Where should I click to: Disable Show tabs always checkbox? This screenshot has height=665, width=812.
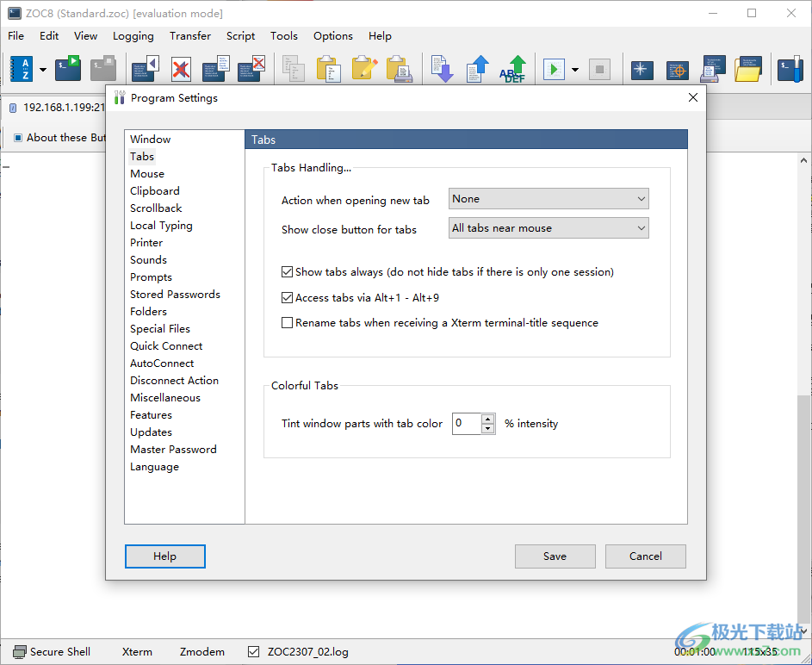288,272
